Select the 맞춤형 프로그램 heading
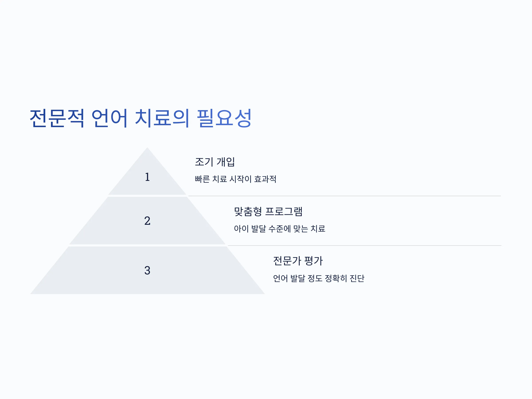 [268, 211]
